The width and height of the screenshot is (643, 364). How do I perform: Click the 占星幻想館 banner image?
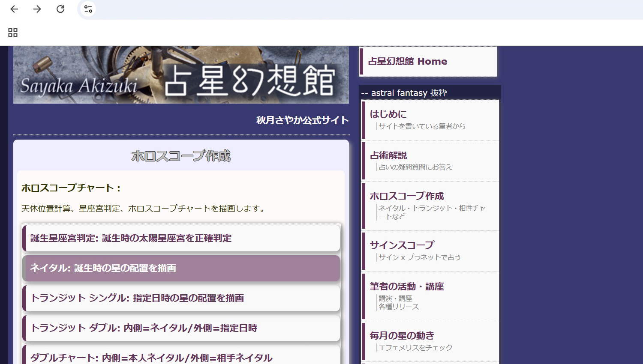pyautogui.click(x=181, y=75)
